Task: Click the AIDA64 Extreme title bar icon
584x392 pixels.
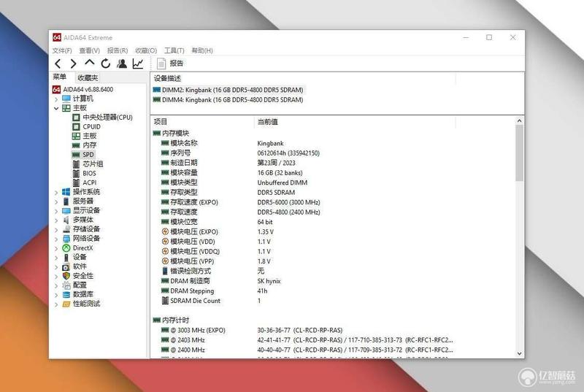Action: (x=57, y=37)
